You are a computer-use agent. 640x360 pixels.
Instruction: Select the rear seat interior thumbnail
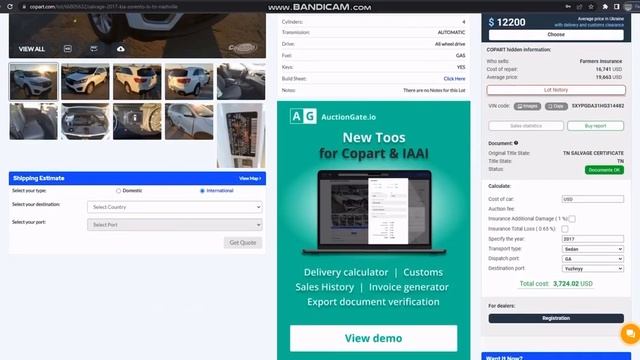(33, 121)
